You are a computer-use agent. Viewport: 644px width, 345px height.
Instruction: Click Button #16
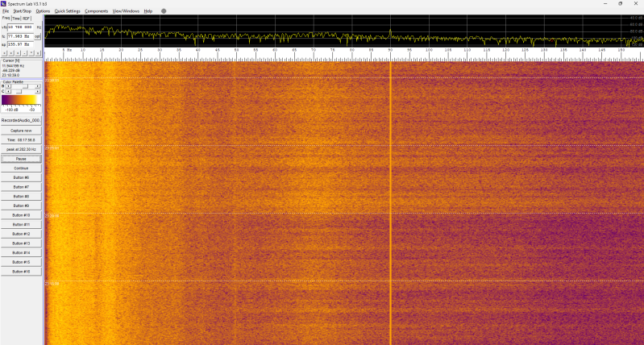pos(21,272)
